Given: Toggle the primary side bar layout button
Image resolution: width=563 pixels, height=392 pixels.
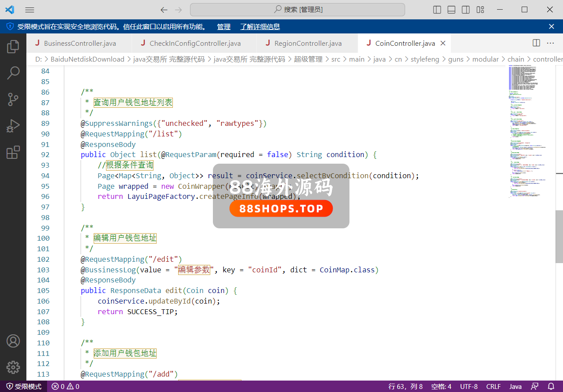Looking at the screenshot, I should pyautogui.click(x=437, y=10).
